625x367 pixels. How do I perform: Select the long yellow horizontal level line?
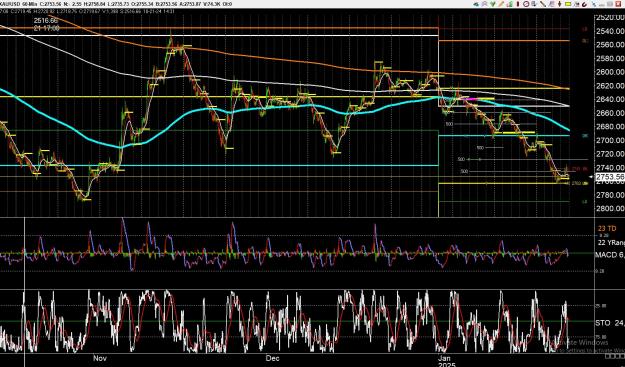219,96
